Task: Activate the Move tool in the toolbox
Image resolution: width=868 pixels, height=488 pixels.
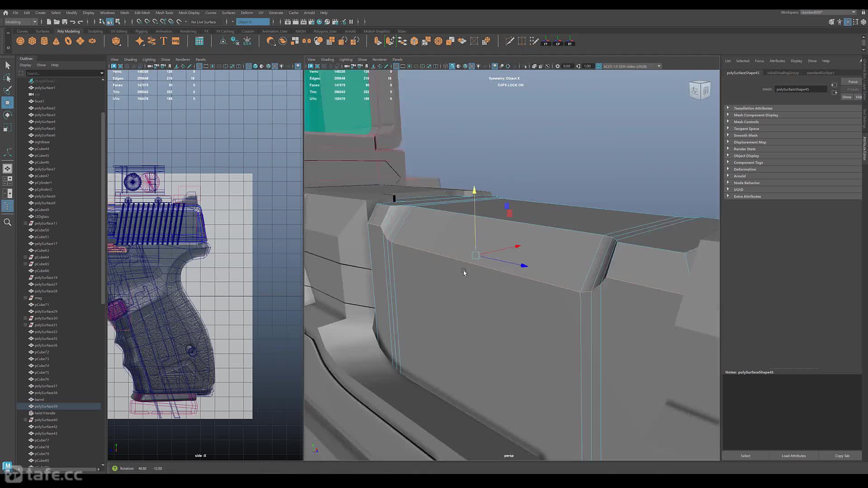Action: click(7, 103)
